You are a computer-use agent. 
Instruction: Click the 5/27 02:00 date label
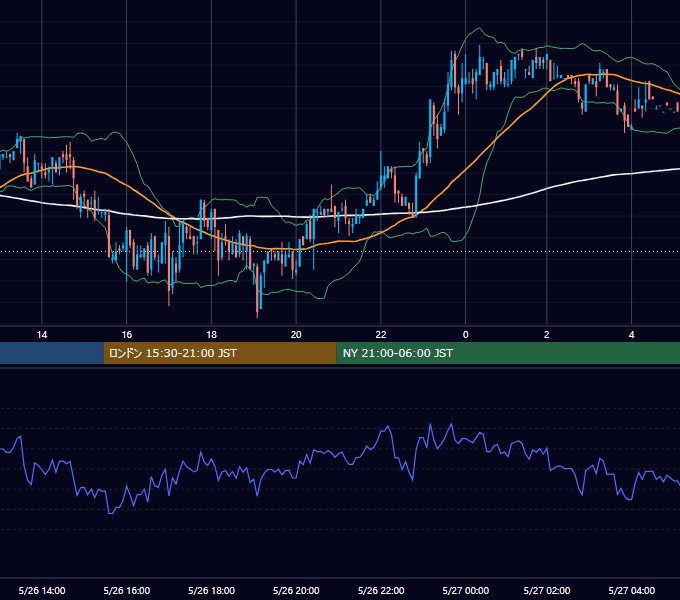pyautogui.click(x=547, y=590)
